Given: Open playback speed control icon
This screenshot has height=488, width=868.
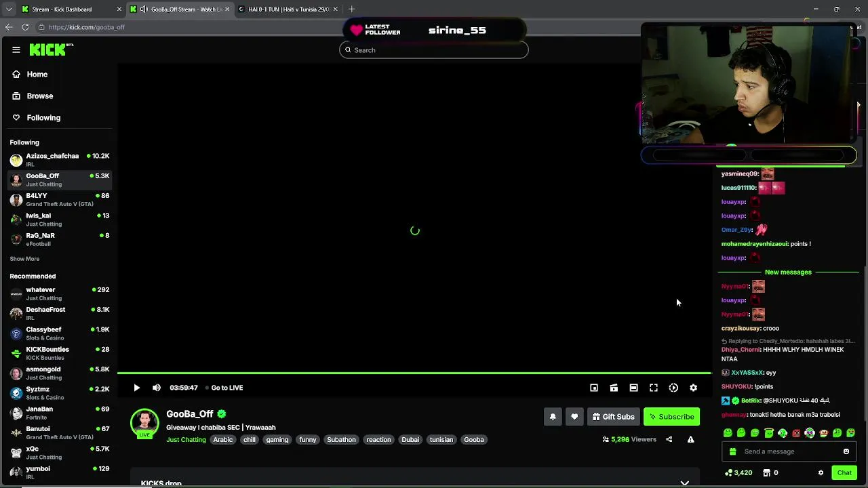Looking at the screenshot, I should pos(673,388).
